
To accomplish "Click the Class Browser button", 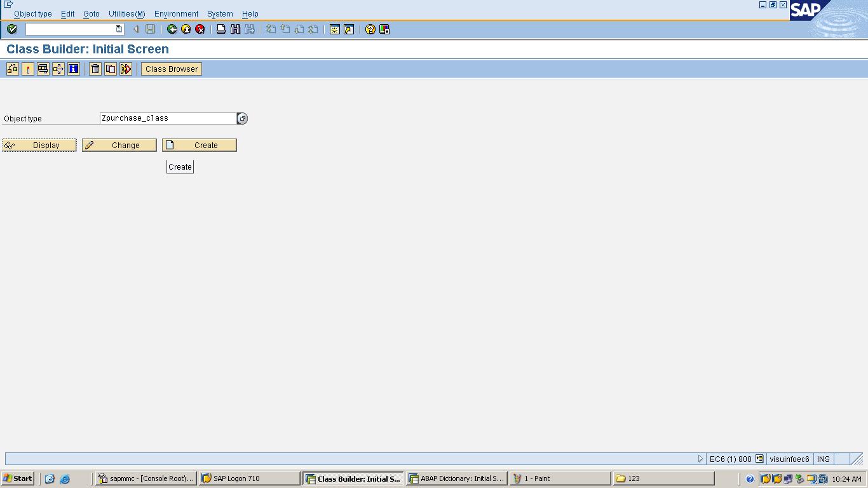I will [x=171, y=69].
